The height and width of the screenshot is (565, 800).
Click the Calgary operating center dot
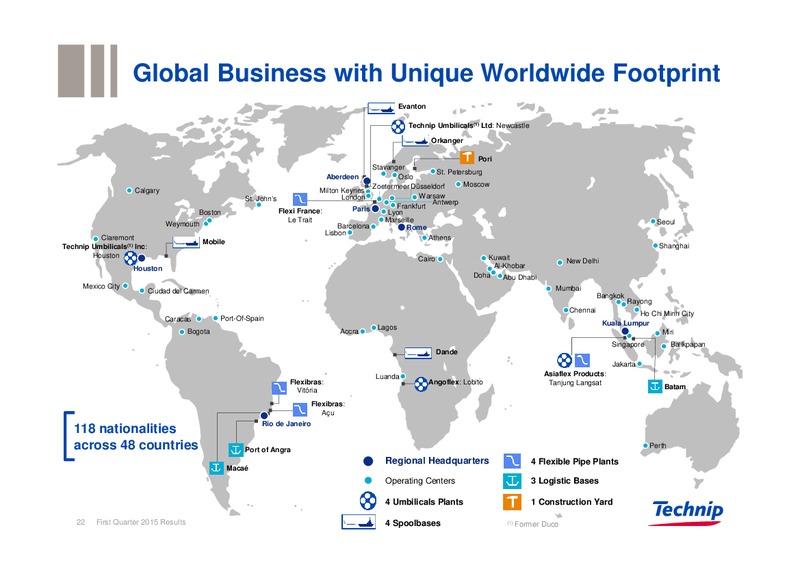pos(129,190)
